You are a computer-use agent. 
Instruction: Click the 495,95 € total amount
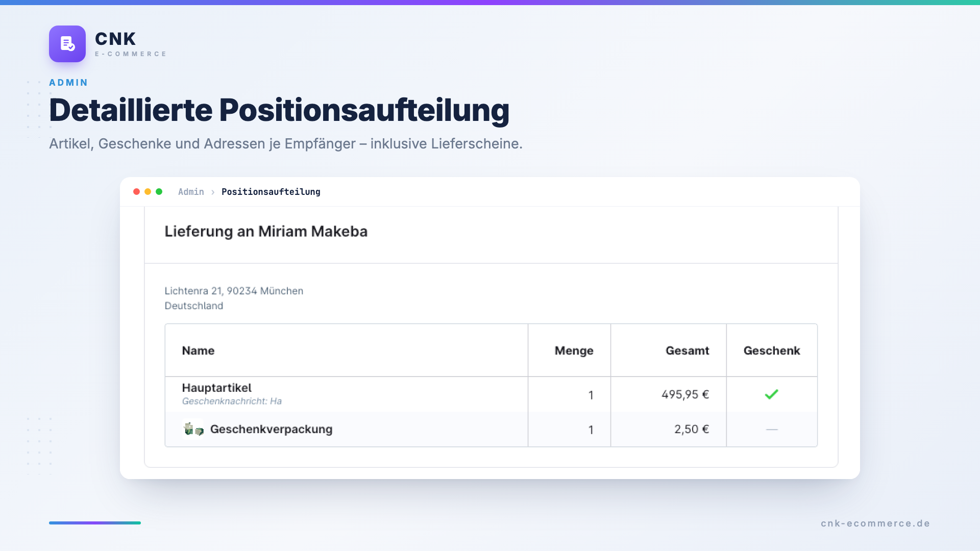(x=685, y=394)
